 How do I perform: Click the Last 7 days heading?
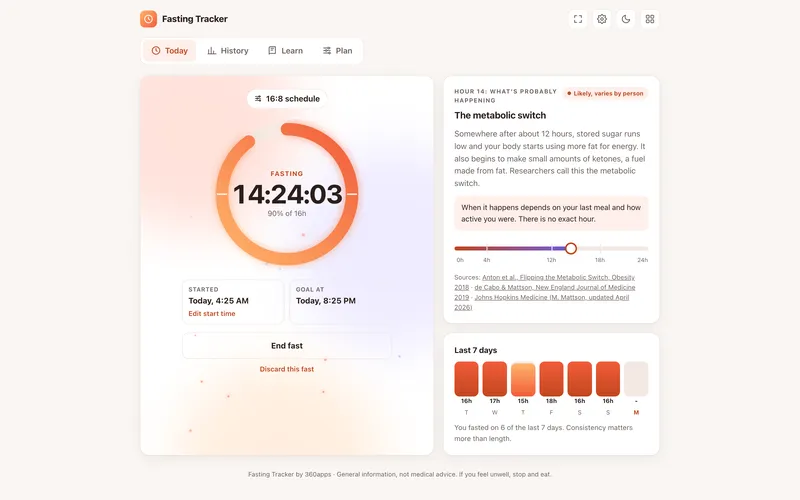[x=476, y=350]
